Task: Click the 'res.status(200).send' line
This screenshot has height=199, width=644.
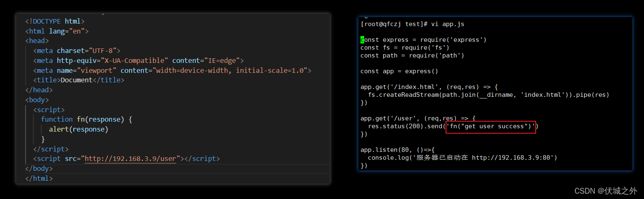Action: [x=453, y=126]
